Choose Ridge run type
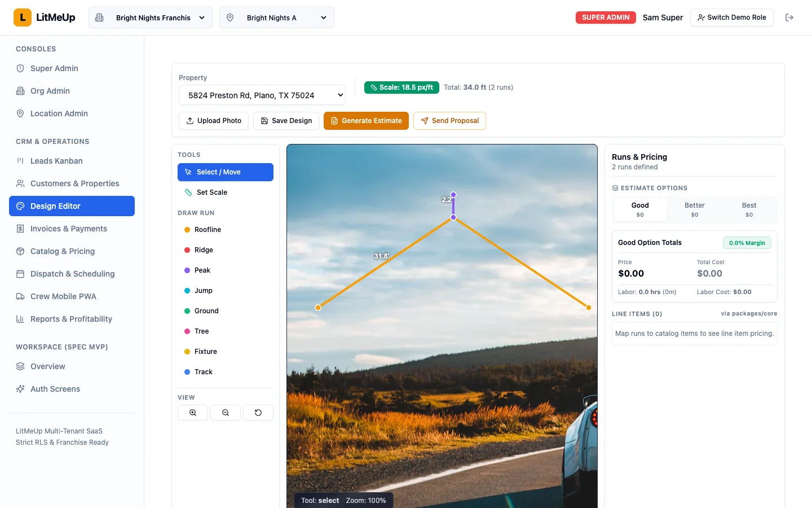 point(226,250)
